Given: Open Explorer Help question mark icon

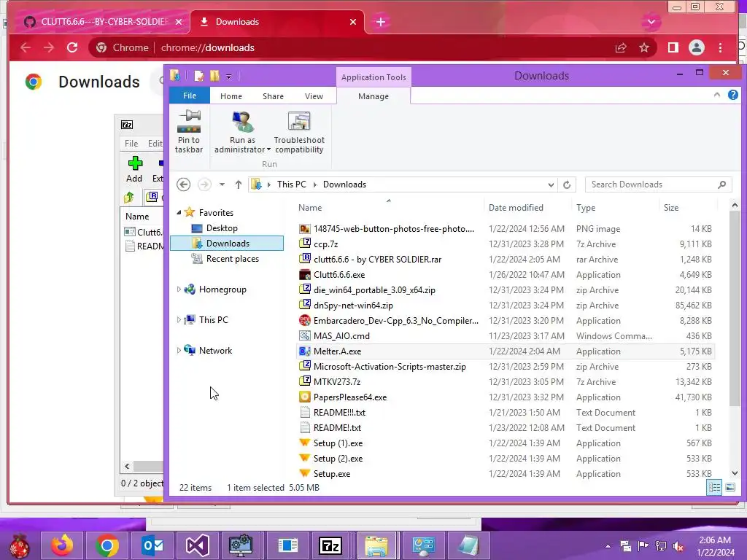Looking at the screenshot, I should (732, 95).
